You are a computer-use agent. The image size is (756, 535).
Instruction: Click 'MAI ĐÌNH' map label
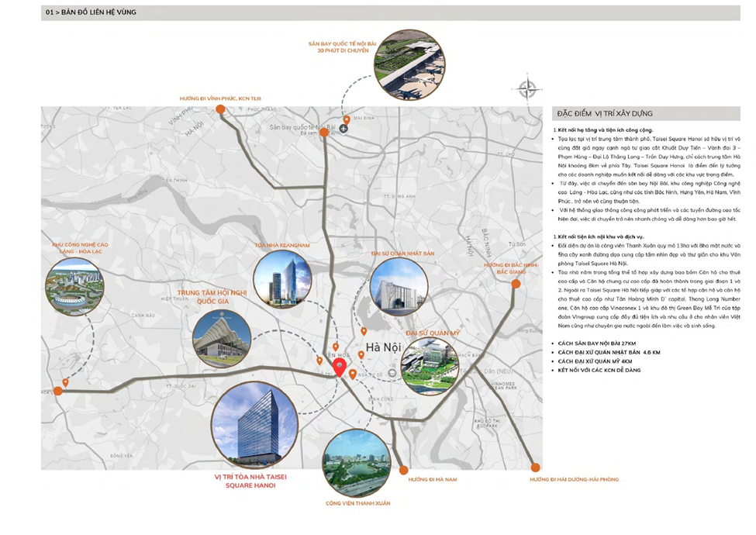(364, 118)
